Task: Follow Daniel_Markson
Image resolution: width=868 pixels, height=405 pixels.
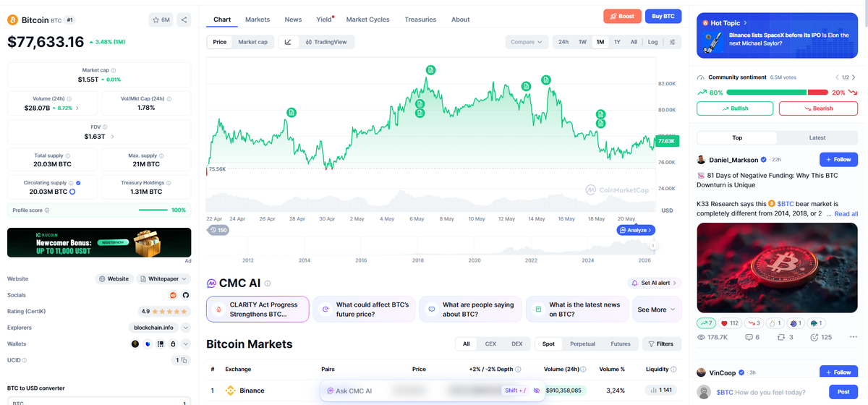Action: (838, 159)
